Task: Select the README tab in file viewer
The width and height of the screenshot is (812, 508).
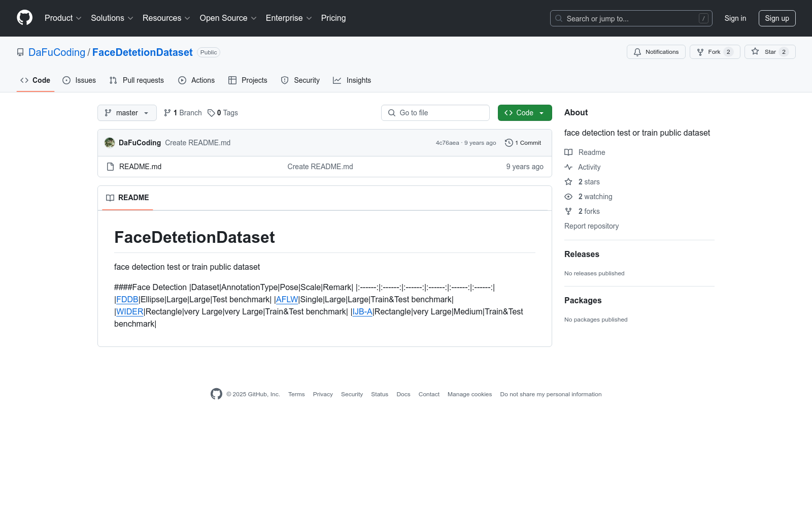Action: 127,198
